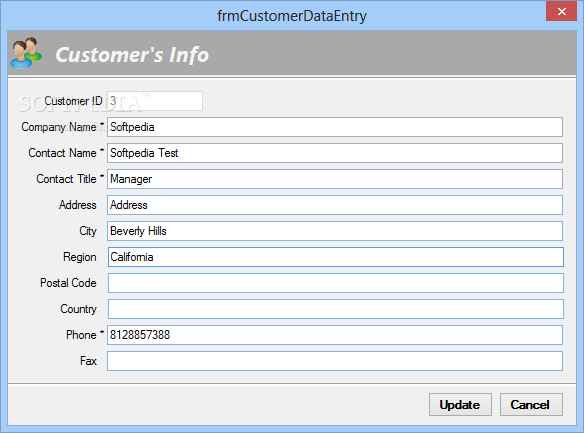584x433 pixels.
Task: Focus the empty Fax field
Action: click(335, 361)
